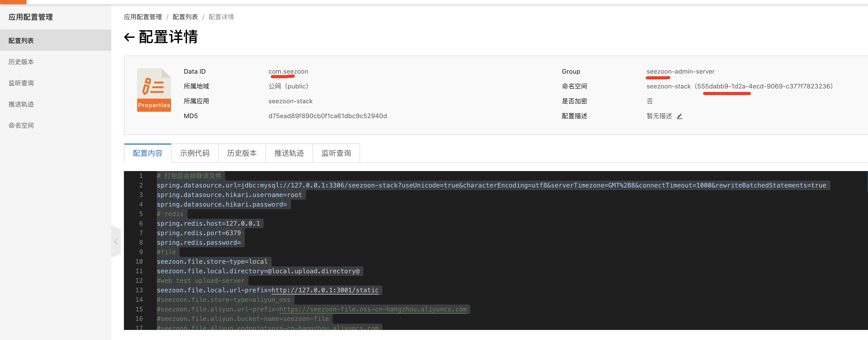Collapse the left sidebar with the chevron handle
Viewport: 868px width, 340px height.
pos(116,241)
